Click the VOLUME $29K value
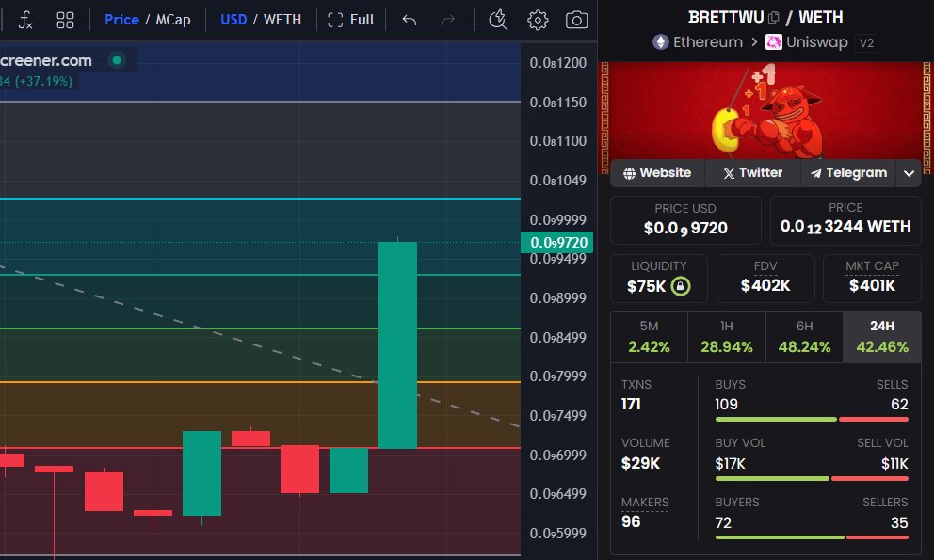The height and width of the screenshot is (560, 934). pyautogui.click(x=640, y=463)
